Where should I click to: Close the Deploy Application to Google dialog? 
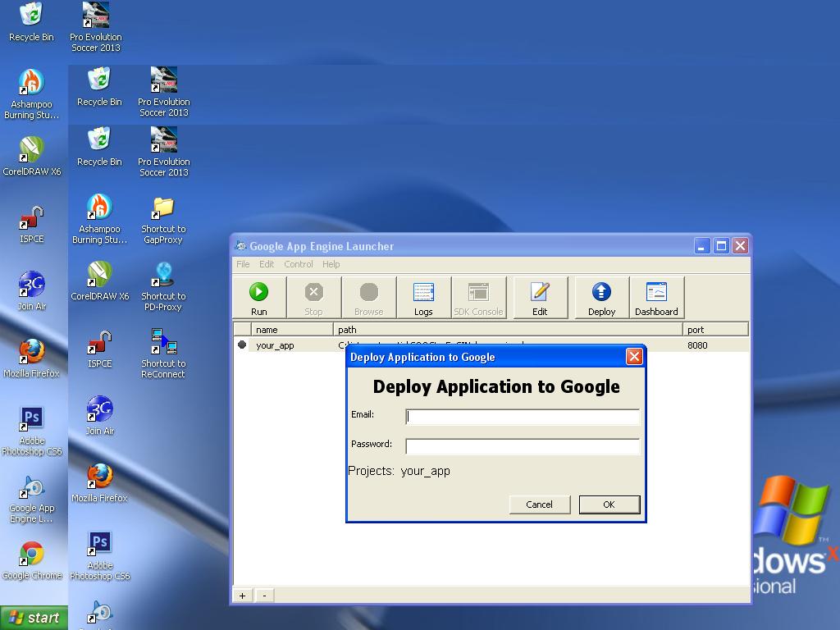(x=634, y=357)
